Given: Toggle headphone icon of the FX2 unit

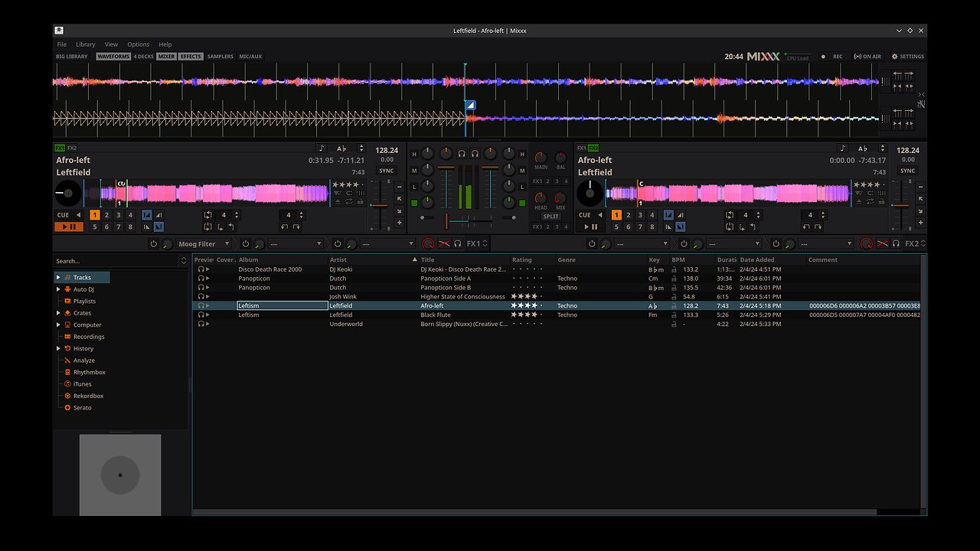Looking at the screenshot, I should click(x=897, y=243).
